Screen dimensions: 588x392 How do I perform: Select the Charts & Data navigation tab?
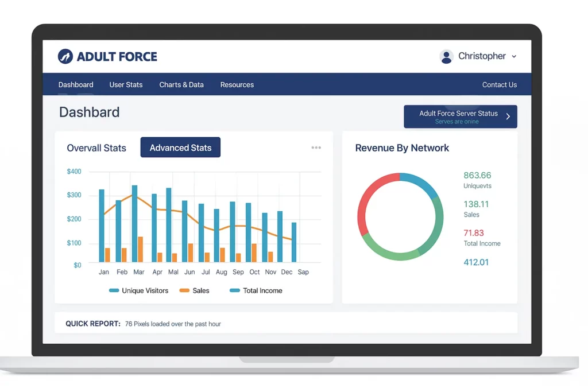(181, 84)
